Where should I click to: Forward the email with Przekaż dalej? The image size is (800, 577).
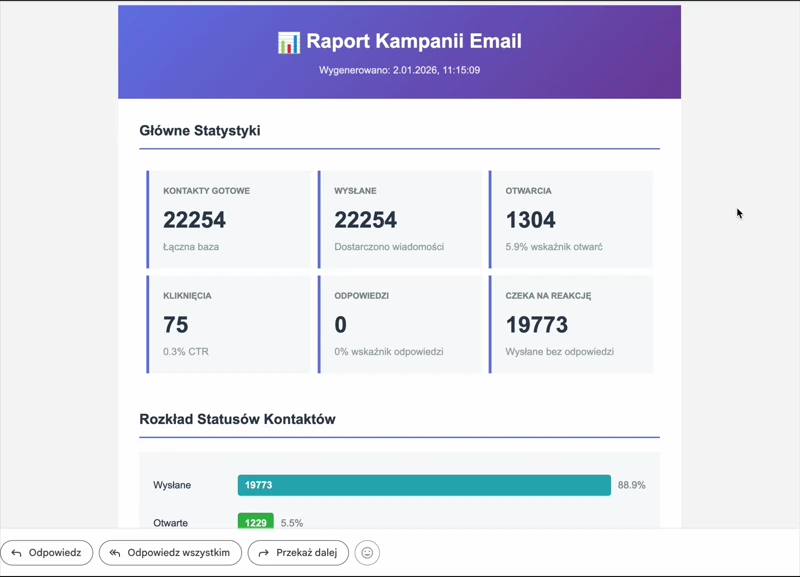tap(298, 553)
